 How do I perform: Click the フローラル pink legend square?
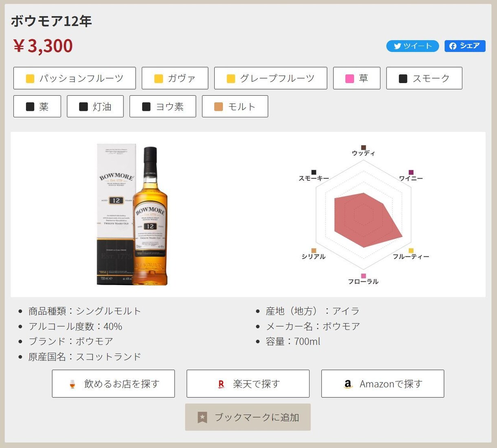(363, 276)
